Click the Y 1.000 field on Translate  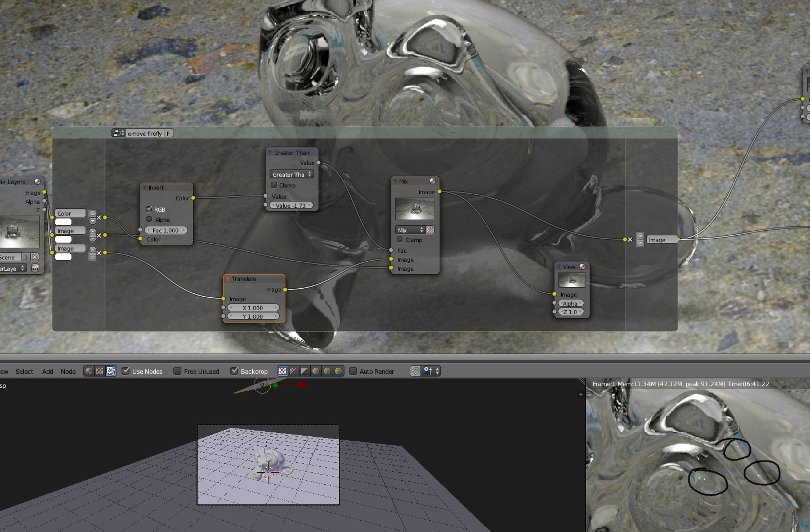[x=253, y=316]
